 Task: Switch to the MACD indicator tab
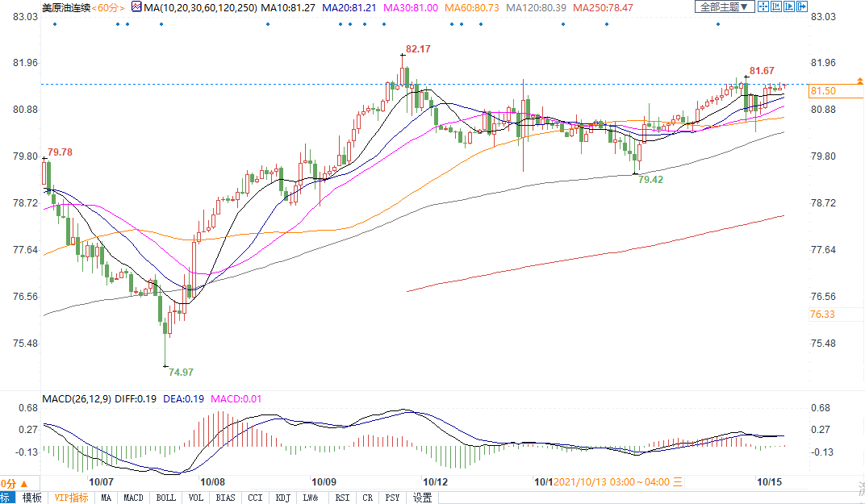click(133, 498)
